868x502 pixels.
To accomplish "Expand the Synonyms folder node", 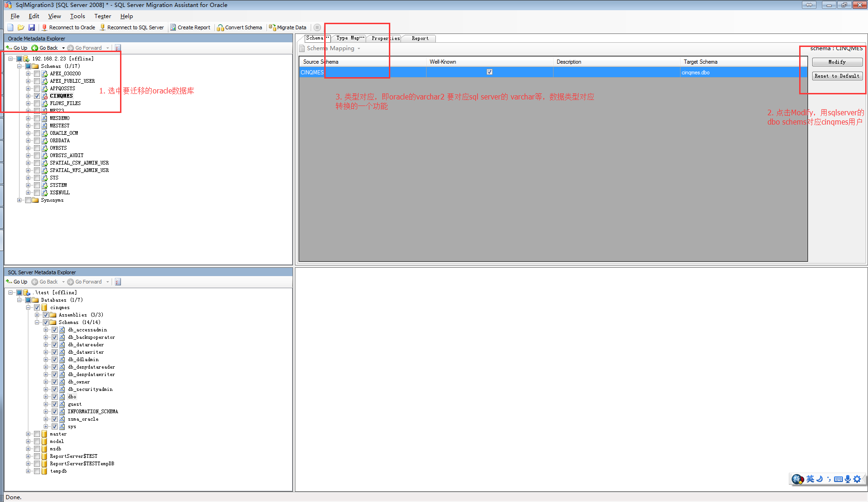I will (19, 200).
